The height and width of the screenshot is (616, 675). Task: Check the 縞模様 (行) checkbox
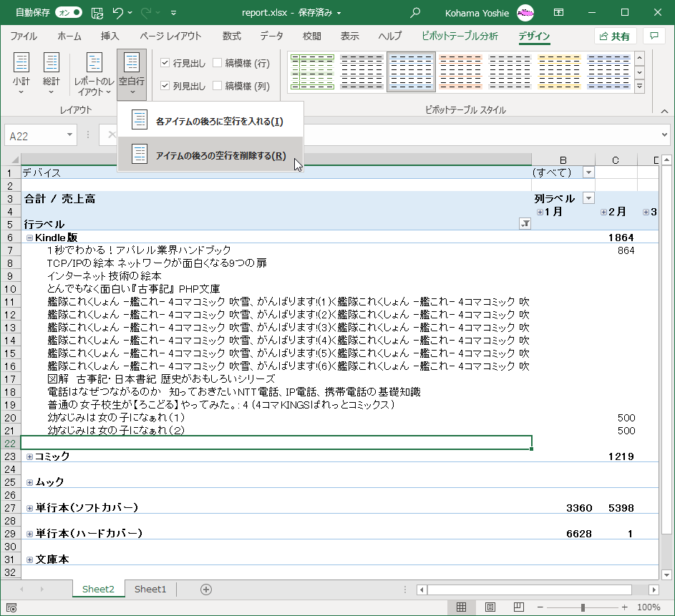[218, 63]
